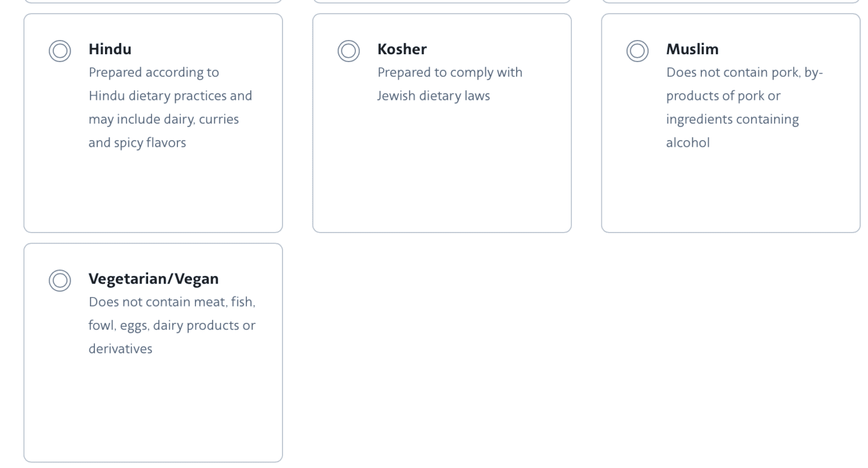Image resolution: width=868 pixels, height=468 pixels.
Task: Click the bold "Muslim" card title
Action: click(x=692, y=49)
